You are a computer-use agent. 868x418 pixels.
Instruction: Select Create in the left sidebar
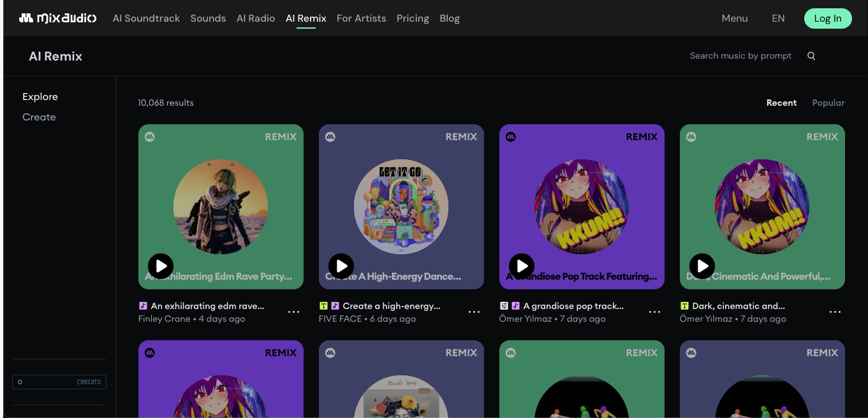point(39,117)
